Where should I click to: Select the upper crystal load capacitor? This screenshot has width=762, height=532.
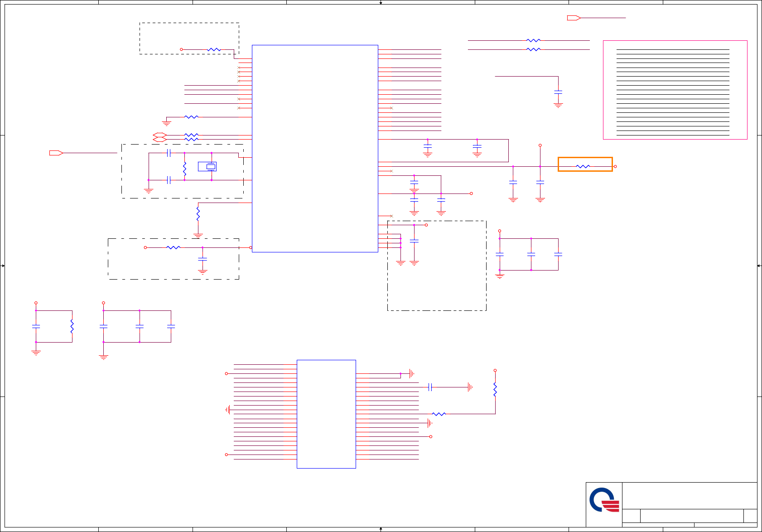(169, 153)
